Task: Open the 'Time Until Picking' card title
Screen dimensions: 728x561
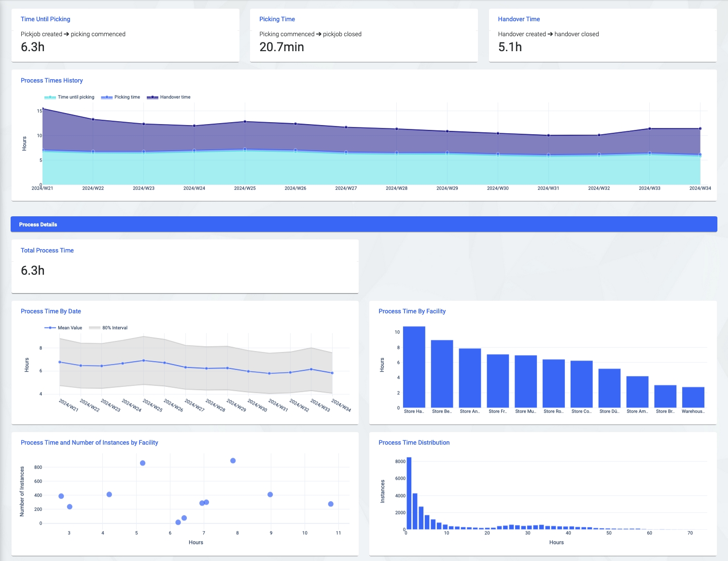Action: (x=45, y=19)
